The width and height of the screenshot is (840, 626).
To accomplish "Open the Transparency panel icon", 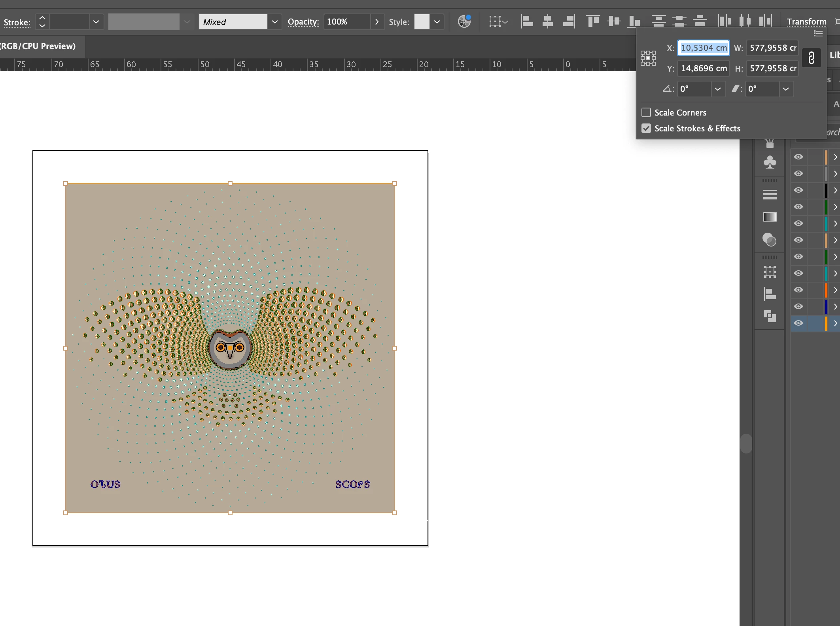I will [x=770, y=240].
